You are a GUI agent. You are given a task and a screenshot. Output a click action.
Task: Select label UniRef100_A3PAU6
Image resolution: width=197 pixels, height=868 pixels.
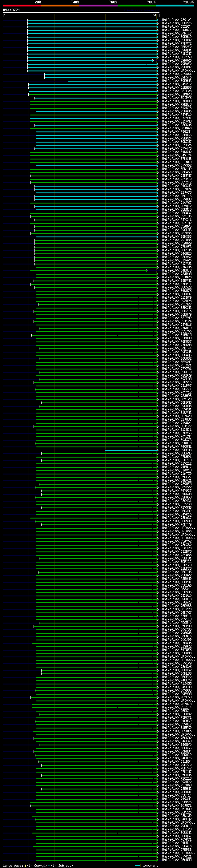[176, 111]
